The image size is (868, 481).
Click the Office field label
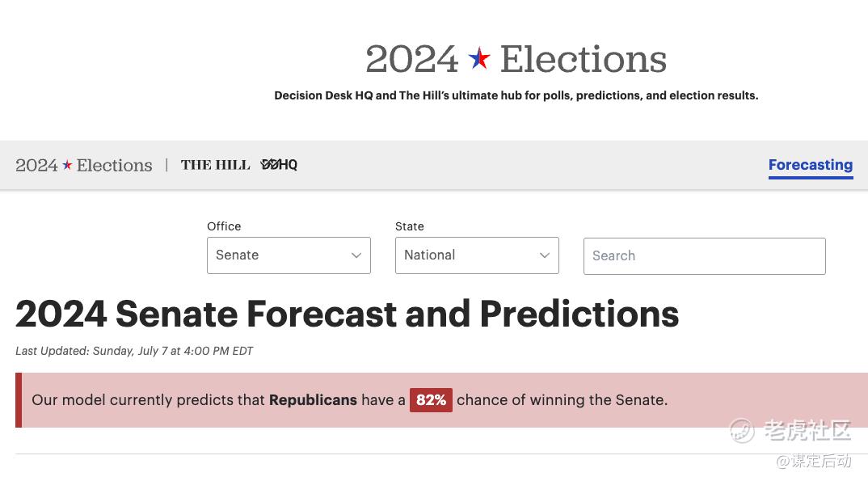(x=224, y=226)
